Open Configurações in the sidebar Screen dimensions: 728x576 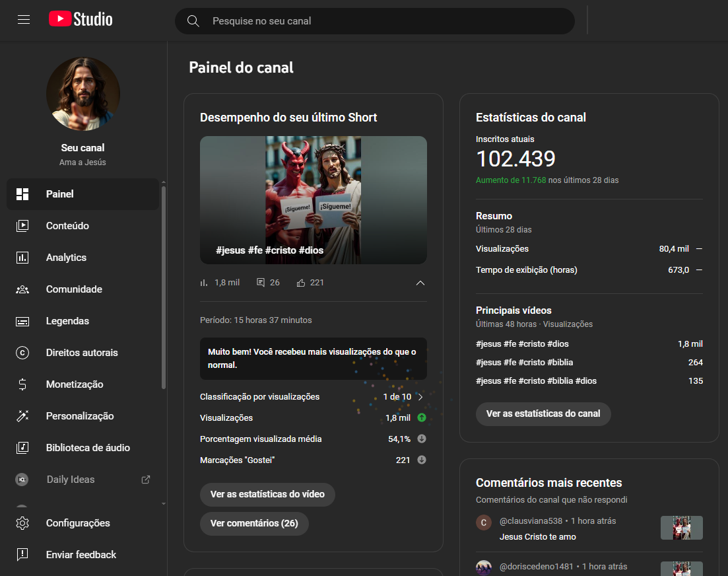[83, 523]
